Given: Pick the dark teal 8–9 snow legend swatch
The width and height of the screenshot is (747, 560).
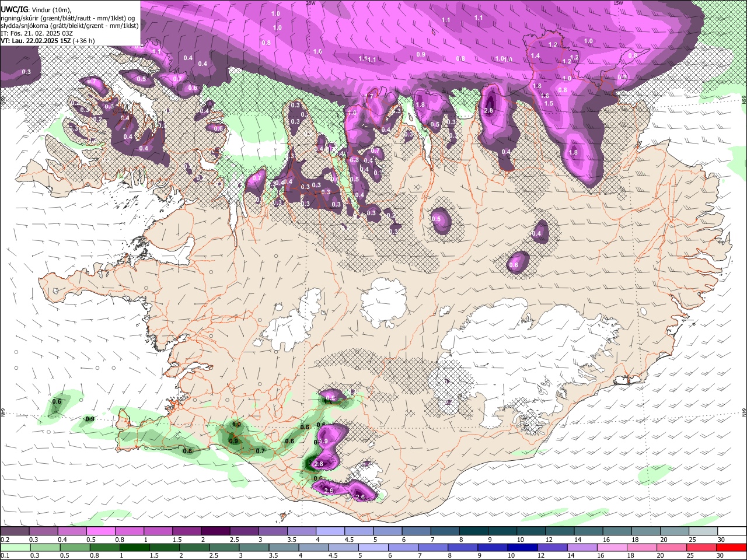Looking at the screenshot, I should 473,531.
